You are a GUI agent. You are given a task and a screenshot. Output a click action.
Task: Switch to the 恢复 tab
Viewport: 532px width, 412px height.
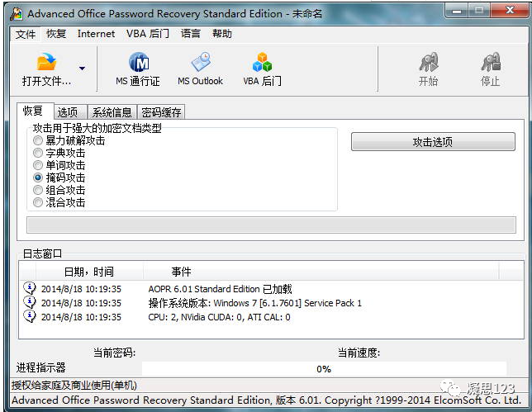35,111
